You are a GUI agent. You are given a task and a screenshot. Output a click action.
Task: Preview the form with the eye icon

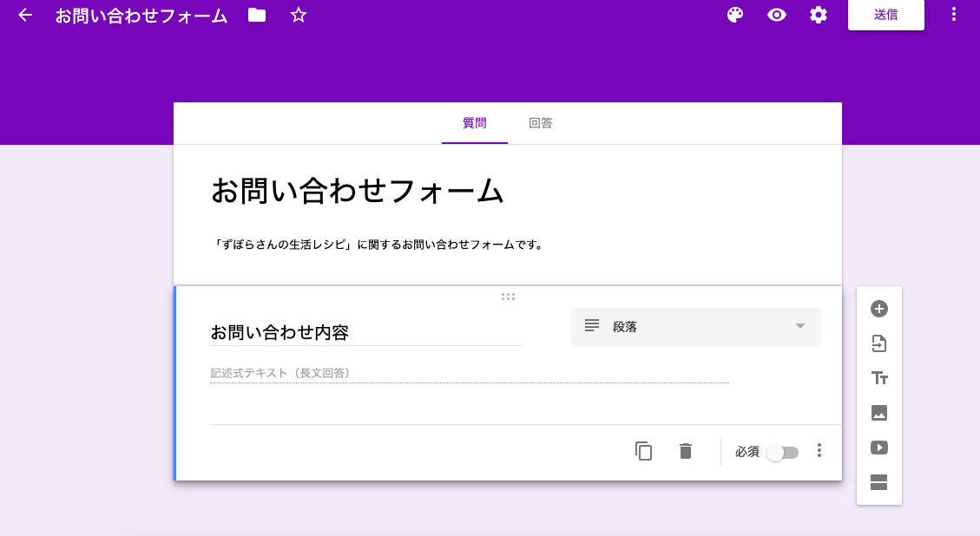point(777,15)
